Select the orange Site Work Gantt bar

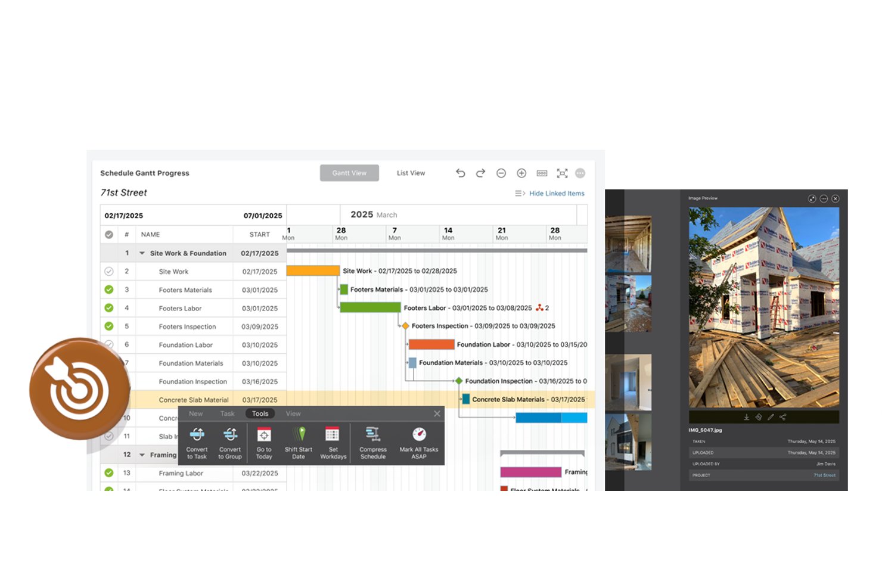click(x=313, y=270)
